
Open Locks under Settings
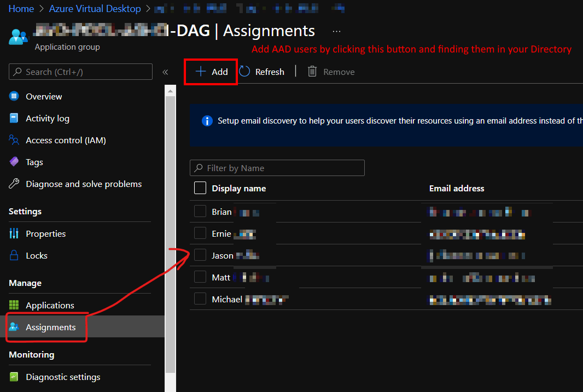pyautogui.click(x=37, y=256)
